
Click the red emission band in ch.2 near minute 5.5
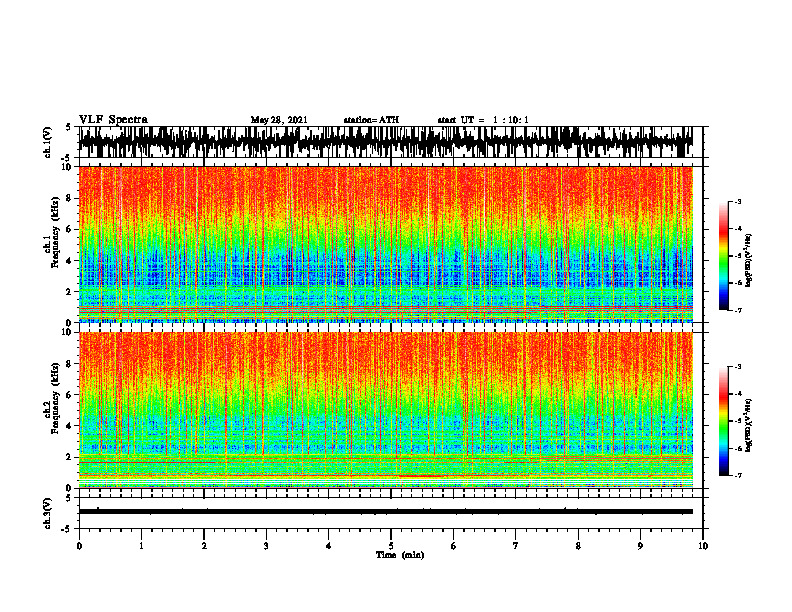coord(422,476)
